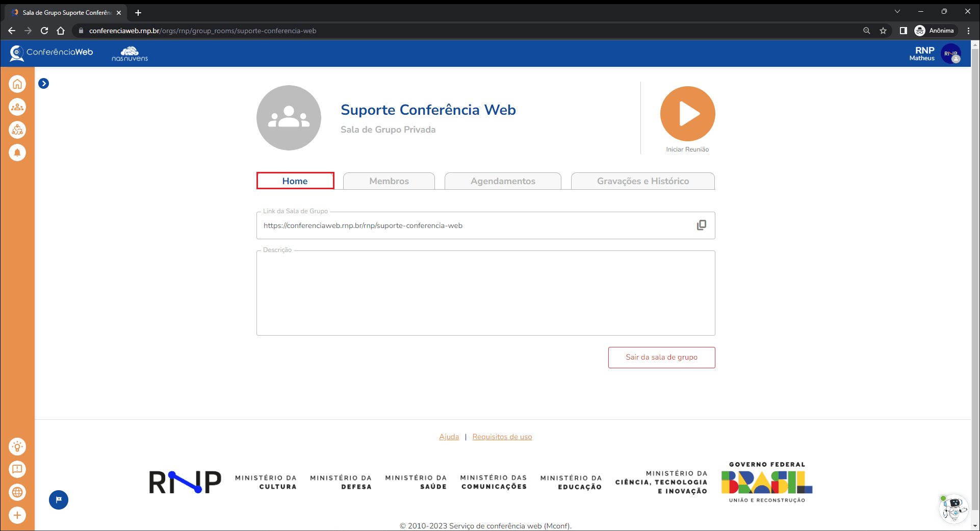The width and height of the screenshot is (980, 531).
Task: Open the home icon in the sidebar
Action: 17,84
